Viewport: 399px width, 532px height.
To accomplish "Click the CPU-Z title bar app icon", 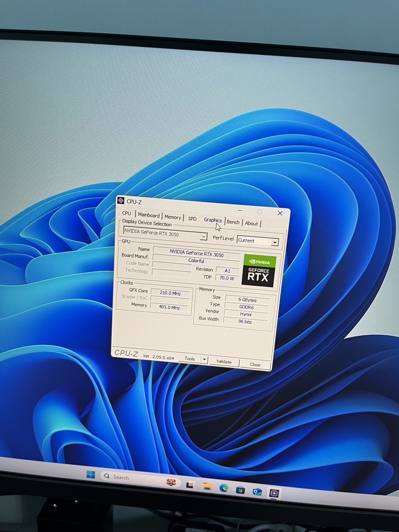I will [121, 201].
